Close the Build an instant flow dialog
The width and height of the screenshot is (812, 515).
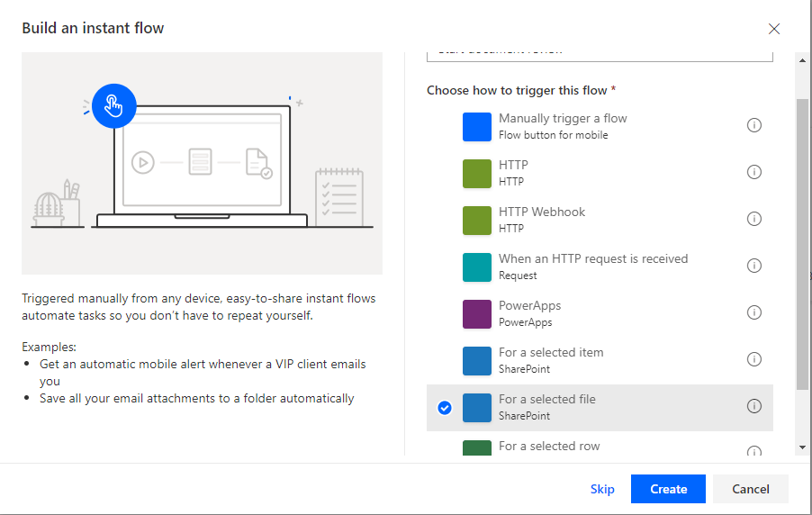point(774,29)
